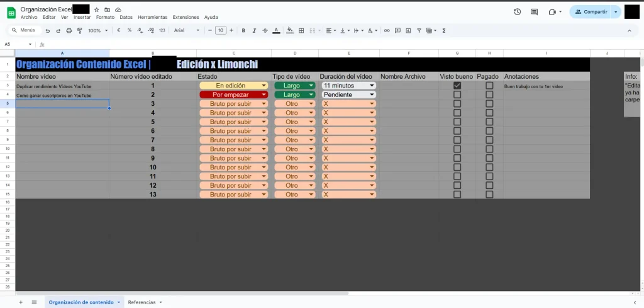Star the document title
Viewport: 644px width, 308px height.
pos(96,10)
